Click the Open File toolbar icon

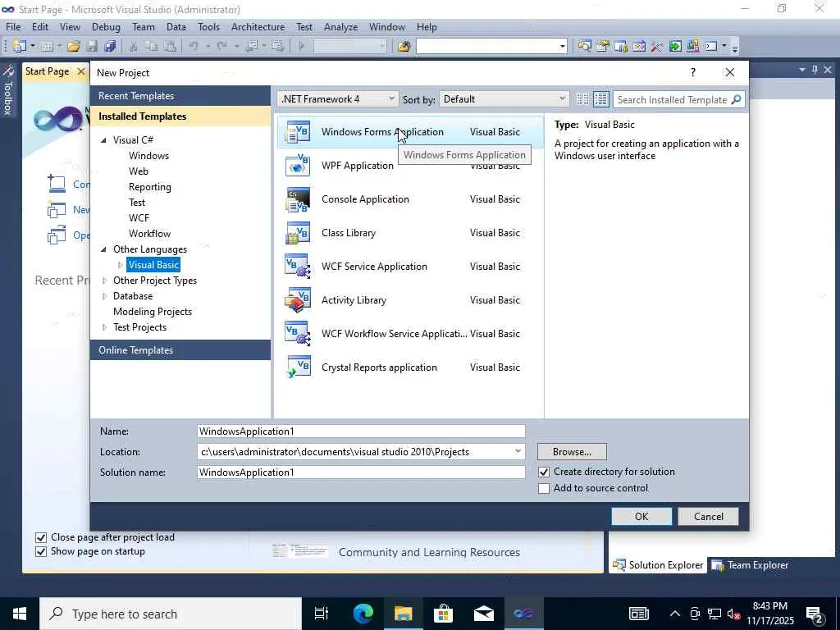coord(74,46)
